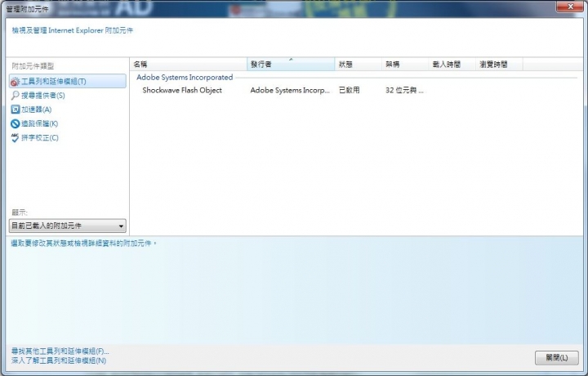Close the 管理附加元件 window
This screenshot has height=376, width=588.
[x=570, y=7]
